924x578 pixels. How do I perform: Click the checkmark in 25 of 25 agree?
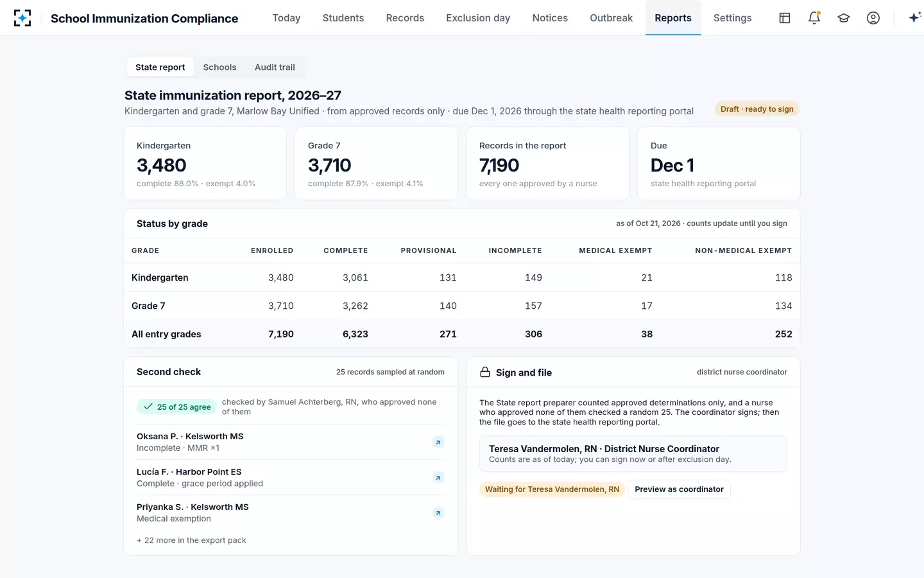pyautogui.click(x=148, y=407)
